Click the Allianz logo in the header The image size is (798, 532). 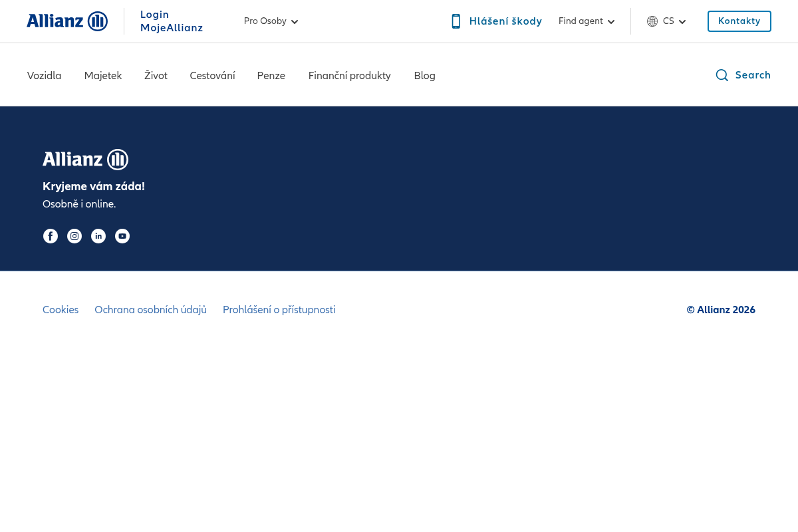click(x=67, y=21)
